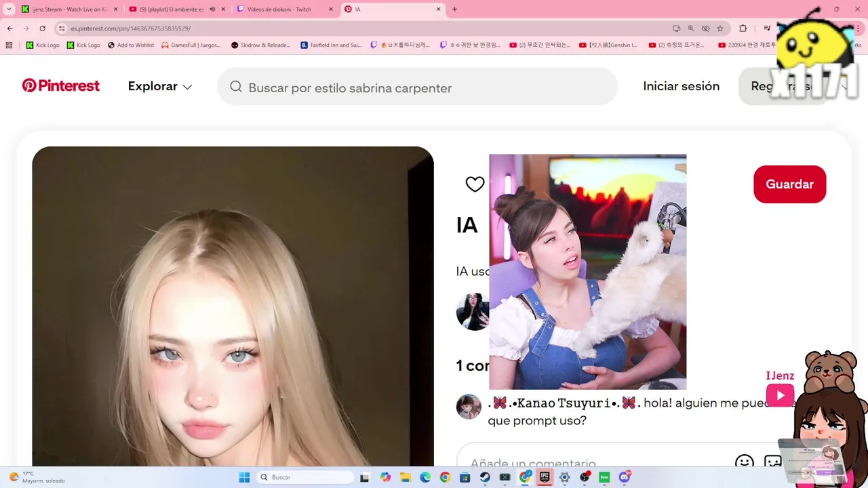This screenshot has height=488, width=868.
Task: Open GamesFull Juegos bookmark
Action: click(191, 45)
